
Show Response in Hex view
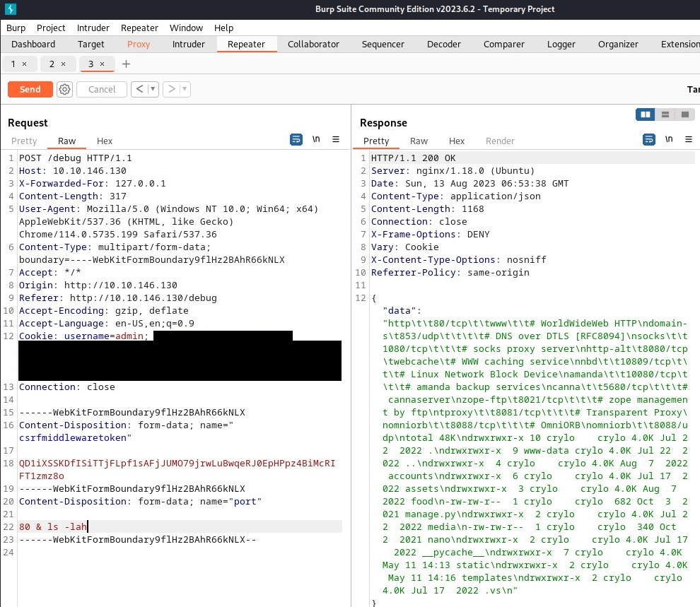coord(457,141)
